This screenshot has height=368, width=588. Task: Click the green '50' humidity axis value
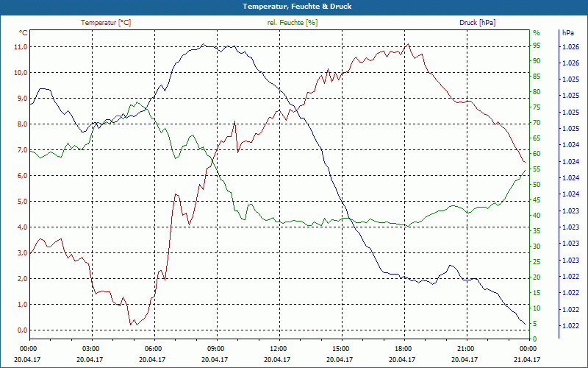[537, 185]
